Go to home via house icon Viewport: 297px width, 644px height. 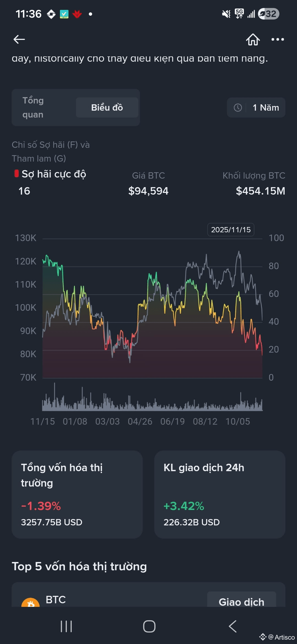click(x=253, y=39)
